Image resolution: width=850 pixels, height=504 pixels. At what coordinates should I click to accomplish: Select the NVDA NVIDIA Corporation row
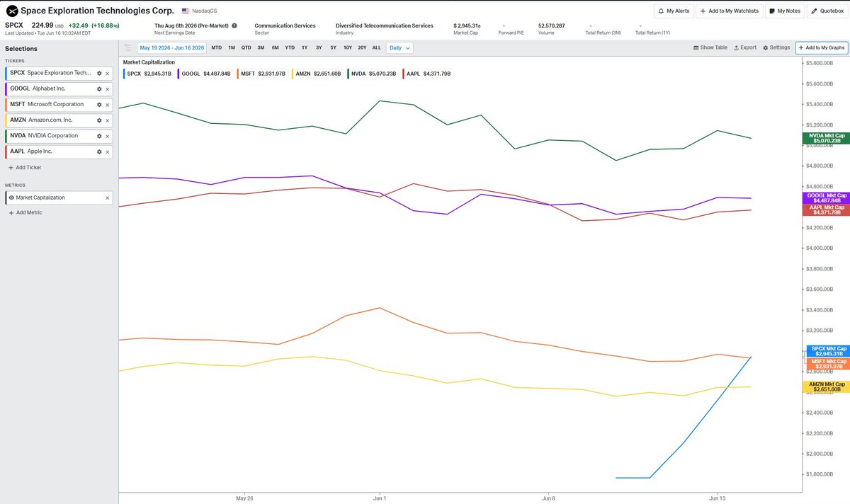[57, 136]
